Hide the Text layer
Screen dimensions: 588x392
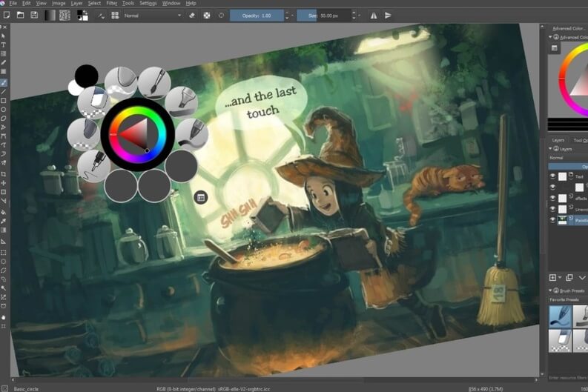point(552,176)
